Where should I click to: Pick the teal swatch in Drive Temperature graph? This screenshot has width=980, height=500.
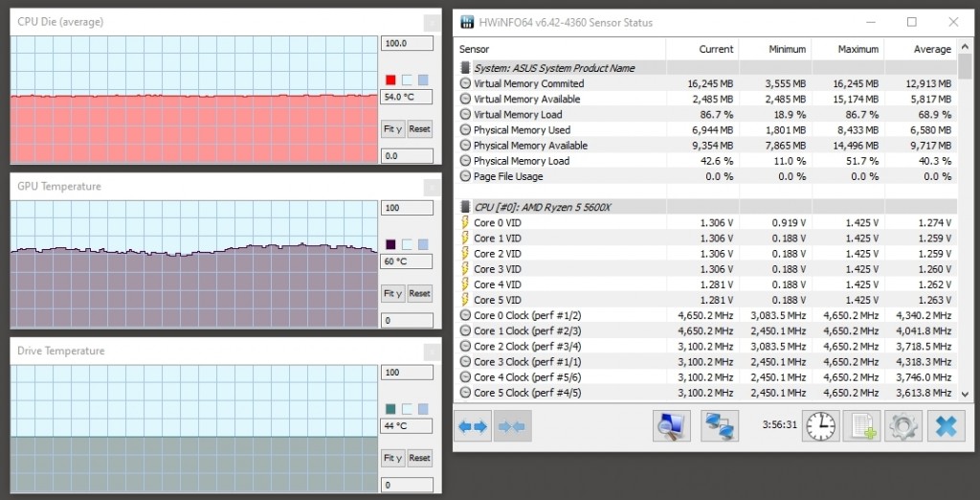tap(390, 409)
